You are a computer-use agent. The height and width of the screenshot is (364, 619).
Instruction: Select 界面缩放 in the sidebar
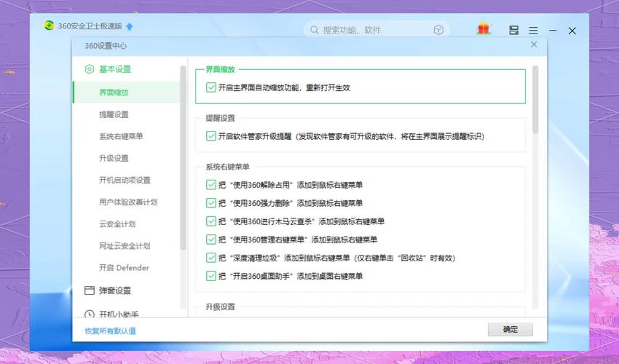(x=126, y=92)
